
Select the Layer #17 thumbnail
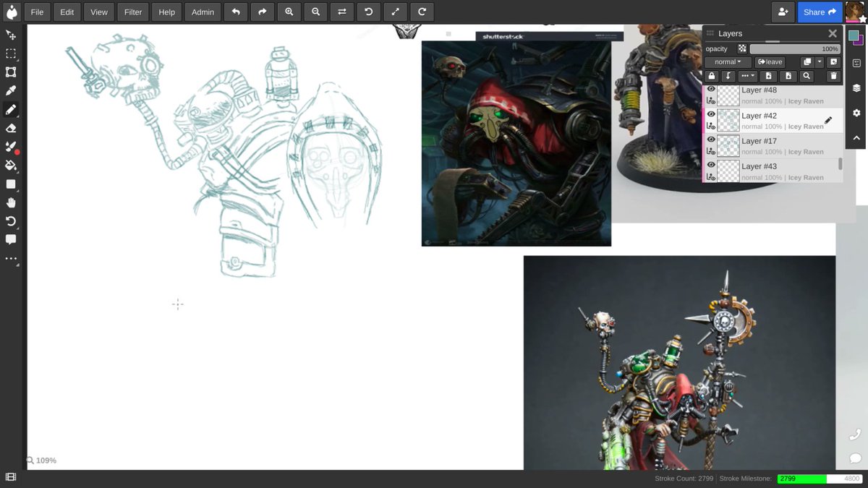[x=728, y=145]
